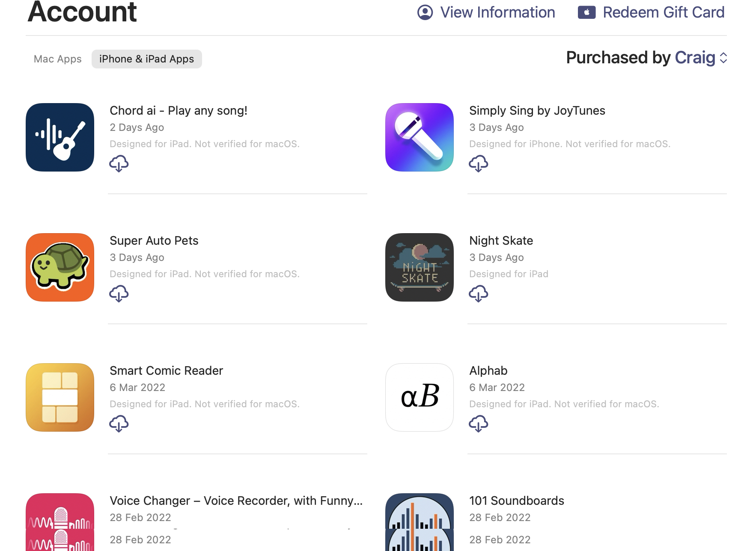Download Chord ai using its cloud icon
Image resolution: width=756 pixels, height=551 pixels.
click(x=119, y=163)
